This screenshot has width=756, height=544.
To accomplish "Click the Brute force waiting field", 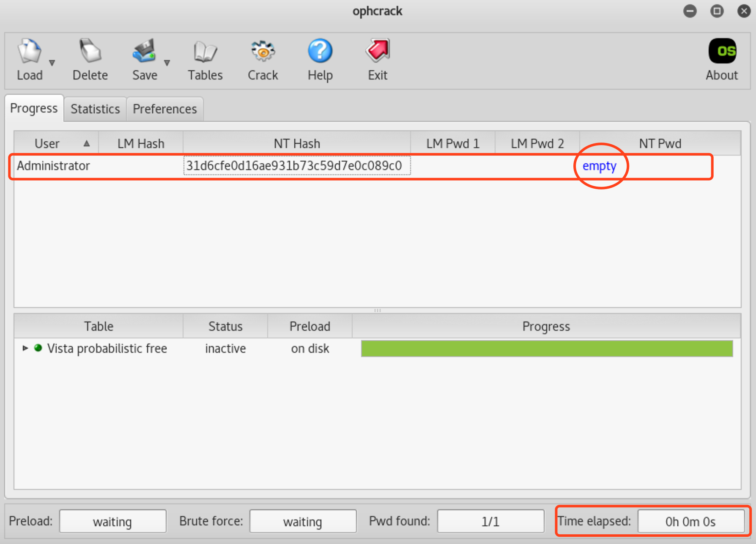I will [x=303, y=521].
